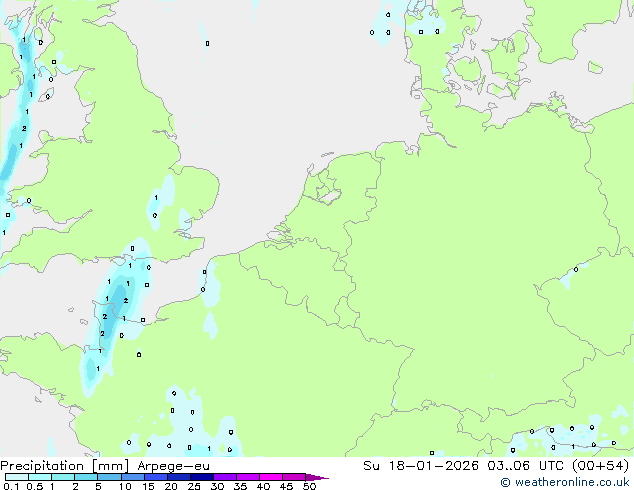Click the 'Precipitation [mm]' title text

[65, 466]
